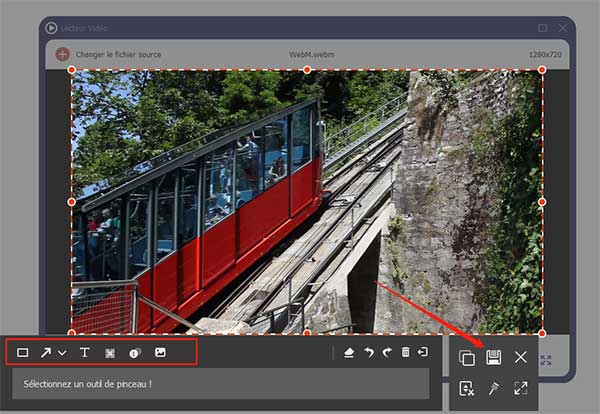Select the mosaic blur tool
Image resolution: width=600 pixels, height=414 pixels.
(109, 352)
